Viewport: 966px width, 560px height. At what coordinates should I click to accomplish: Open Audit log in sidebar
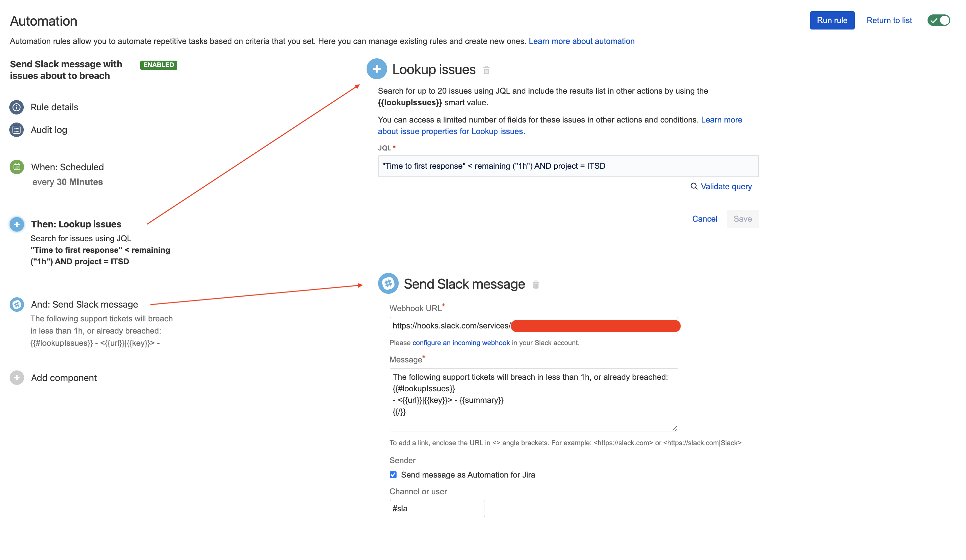pyautogui.click(x=50, y=129)
